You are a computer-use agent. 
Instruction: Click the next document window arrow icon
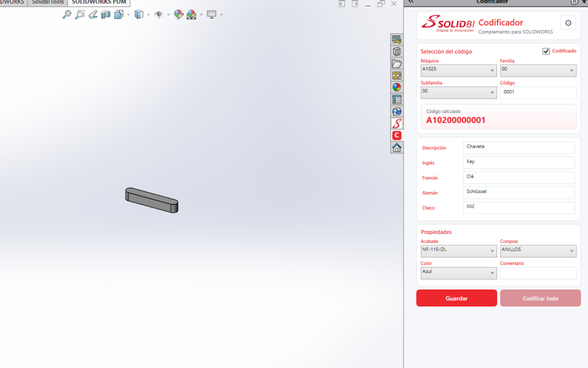[355, 4]
